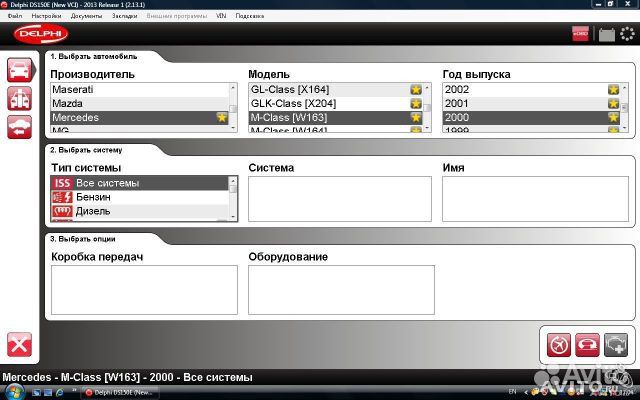The width and height of the screenshot is (640, 400).
Task: Select the car vehicle selection icon in sidebar
Action: pyautogui.click(x=19, y=70)
